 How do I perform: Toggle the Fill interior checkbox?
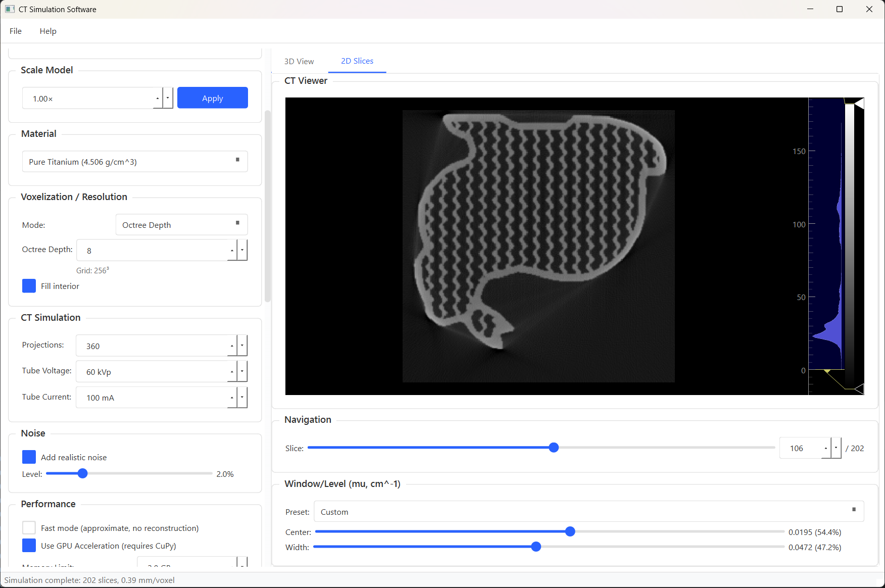pyautogui.click(x=29, y=286)
